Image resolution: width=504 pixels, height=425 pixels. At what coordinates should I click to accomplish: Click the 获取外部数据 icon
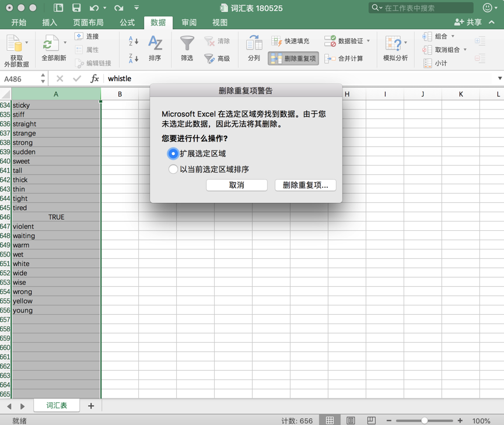point(14,43)
